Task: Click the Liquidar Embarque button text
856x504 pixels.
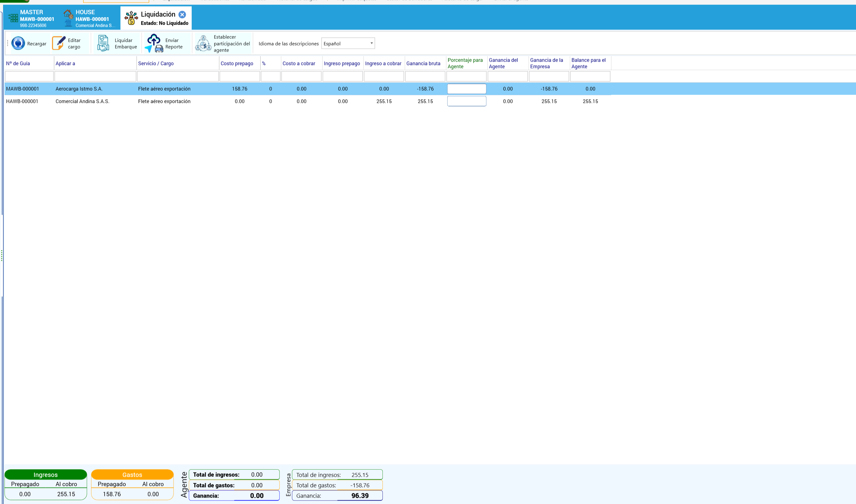Action: point(126,43)
